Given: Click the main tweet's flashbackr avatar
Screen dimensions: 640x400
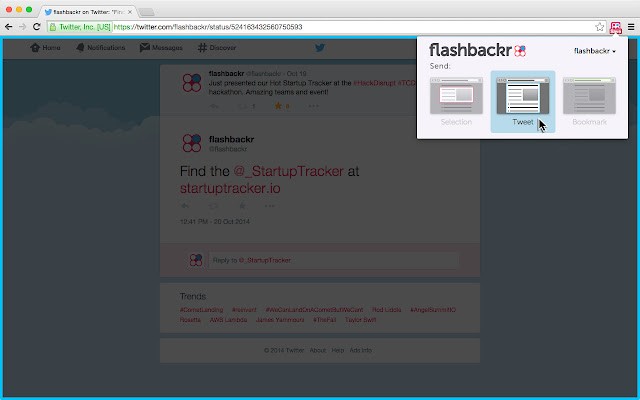Looking at the screenshot, I should click(x=192, y=143).
